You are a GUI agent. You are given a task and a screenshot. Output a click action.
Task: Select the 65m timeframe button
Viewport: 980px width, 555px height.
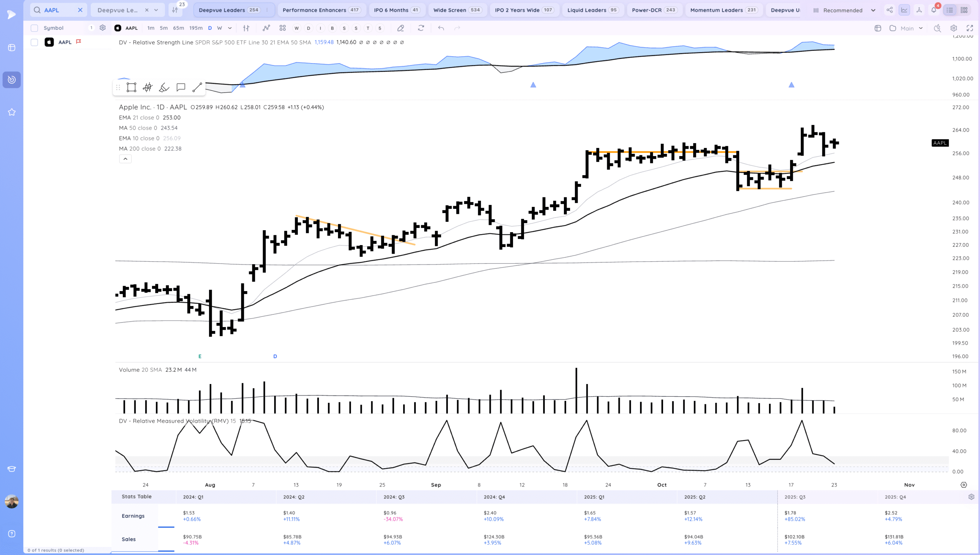coord(178,28)
